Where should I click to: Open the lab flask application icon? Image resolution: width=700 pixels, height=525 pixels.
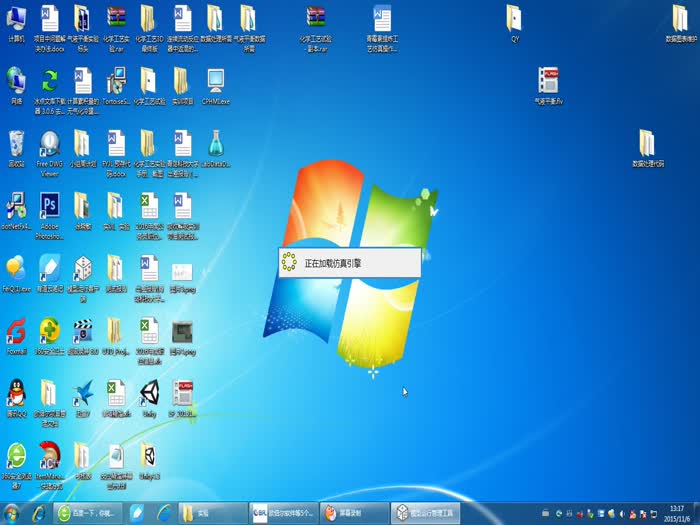tap(215, 143)
